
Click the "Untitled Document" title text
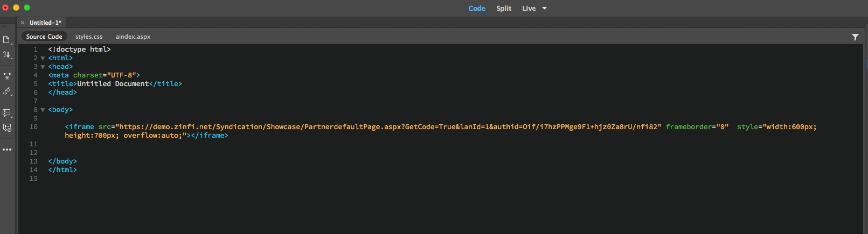113,84
